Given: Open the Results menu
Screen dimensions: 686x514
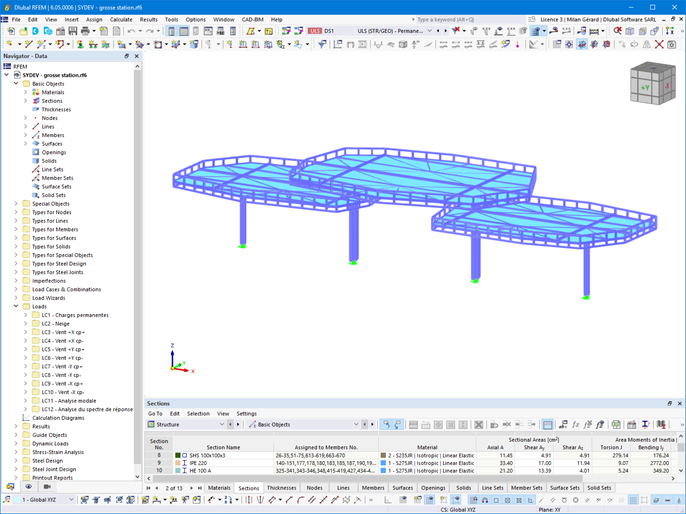Looking at the screenshot, I should pos(148,20).
